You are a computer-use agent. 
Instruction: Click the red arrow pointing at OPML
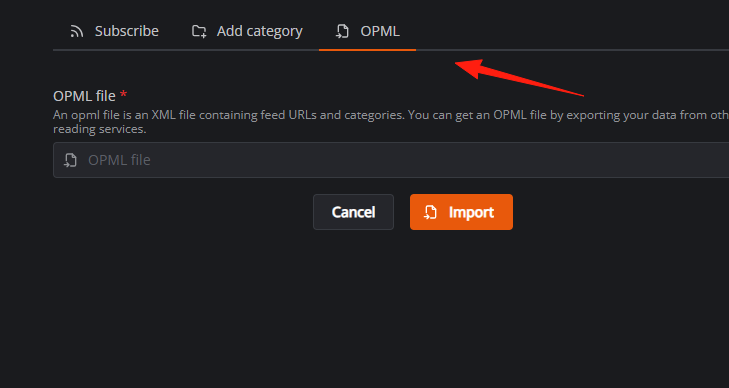click(518, 77)
